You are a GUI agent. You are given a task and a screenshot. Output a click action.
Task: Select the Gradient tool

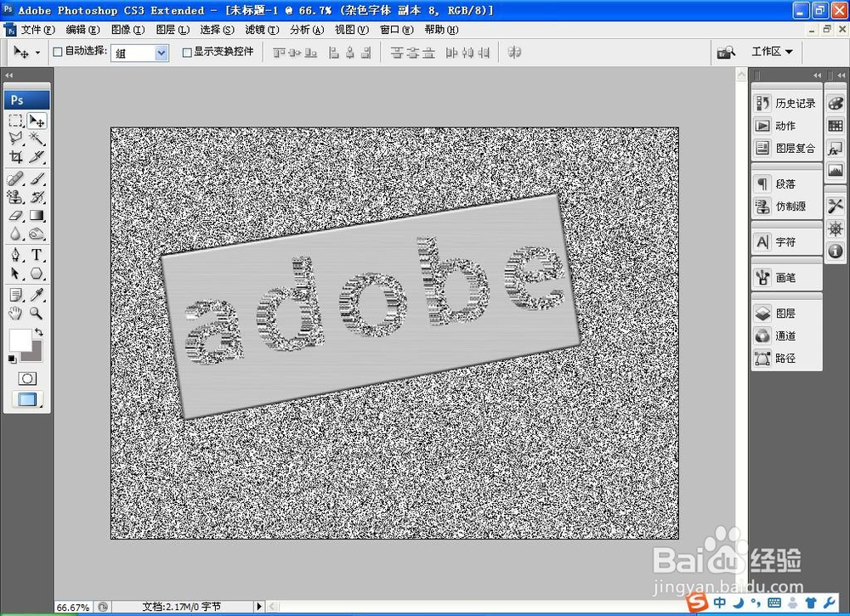(x=37, y=216)
